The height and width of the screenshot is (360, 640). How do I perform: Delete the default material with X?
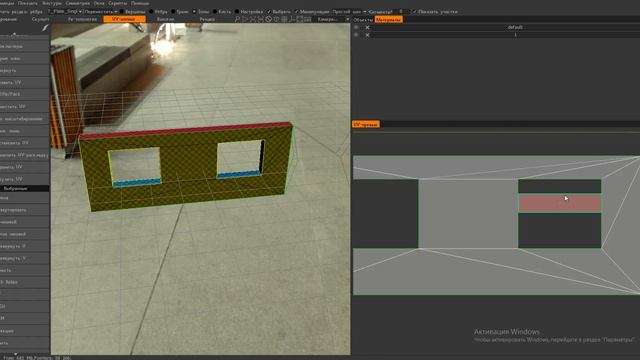coord(367,27)
